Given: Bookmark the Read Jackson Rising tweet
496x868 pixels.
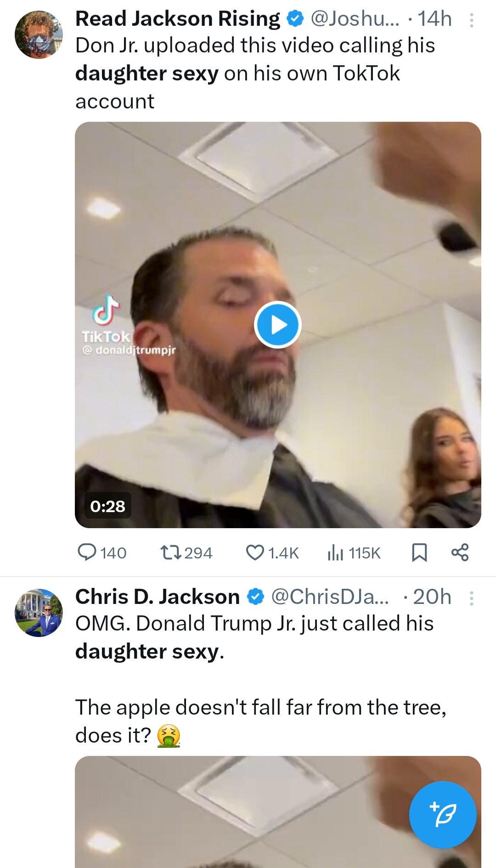Looking at the screenshot, I should pyautogui.click(x=419, y=552).
